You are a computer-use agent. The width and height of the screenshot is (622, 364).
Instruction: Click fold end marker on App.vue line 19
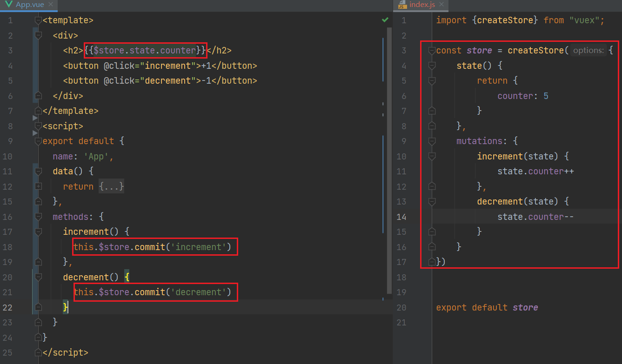point(38,262)
